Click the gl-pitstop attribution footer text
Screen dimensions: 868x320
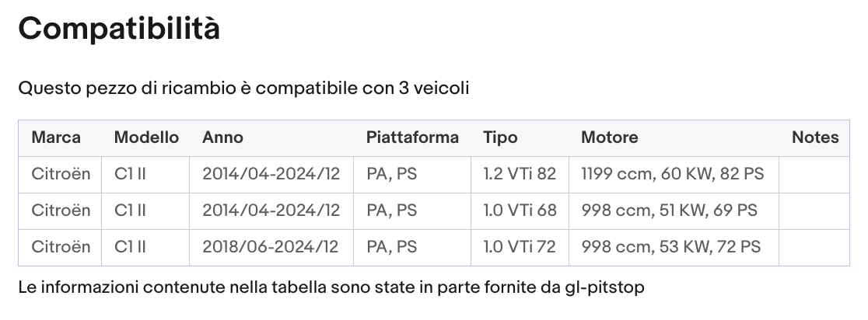coord(331,288)
